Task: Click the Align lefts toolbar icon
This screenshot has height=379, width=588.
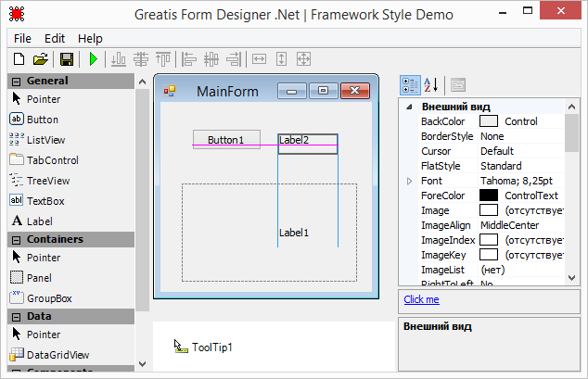Action: (x=189, y=59)
